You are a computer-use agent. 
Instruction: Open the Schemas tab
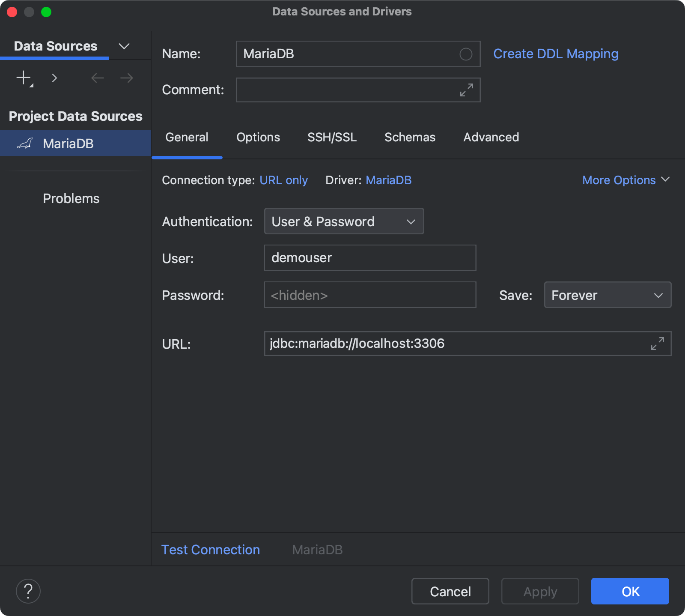[x=409, y=137]
